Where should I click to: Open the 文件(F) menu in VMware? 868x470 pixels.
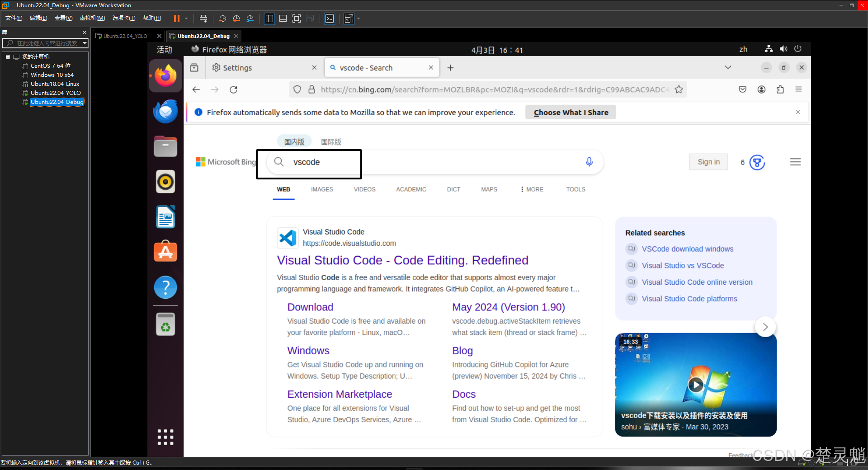(x=14, y=18)
